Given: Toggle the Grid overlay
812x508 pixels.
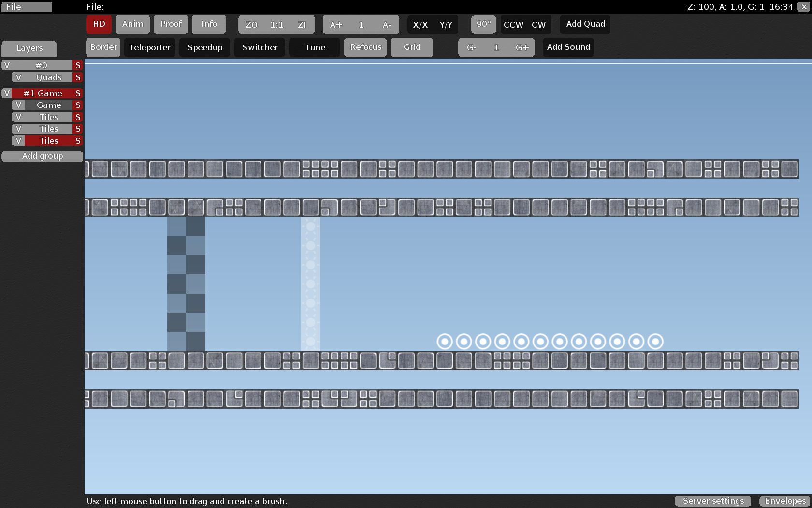Looking at the screenshot, I should point(411,47).
